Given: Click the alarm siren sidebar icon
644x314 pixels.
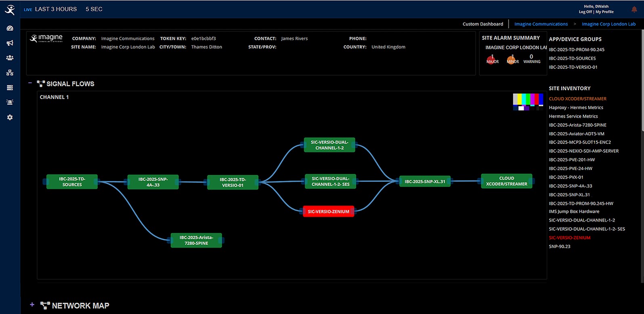Looking at the screenshot, I should point(10,102).
